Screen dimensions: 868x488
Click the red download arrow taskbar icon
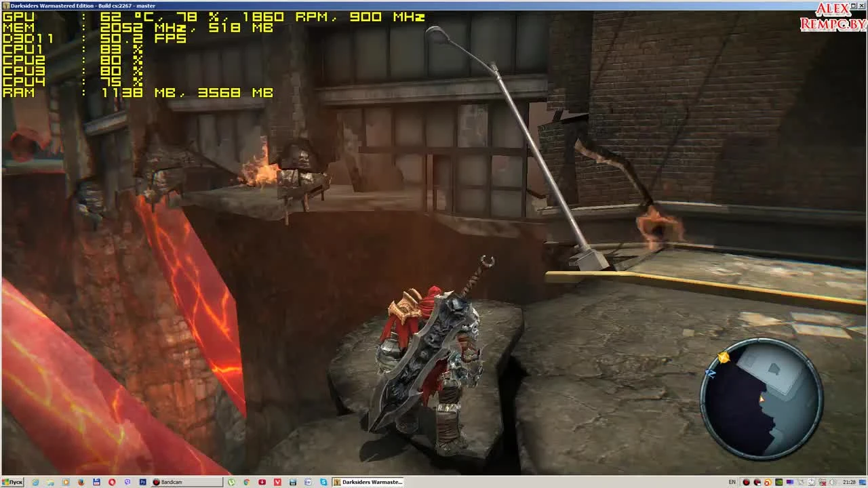(262, 482)
